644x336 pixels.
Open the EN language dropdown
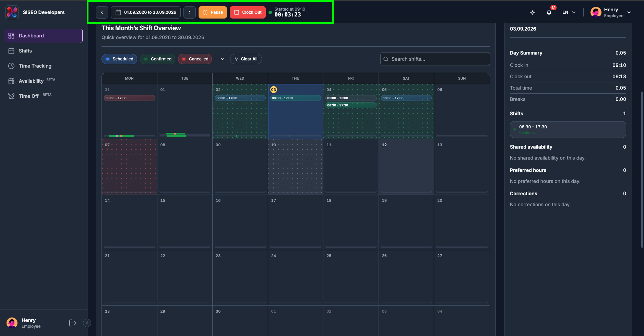[x=569, y=12]
